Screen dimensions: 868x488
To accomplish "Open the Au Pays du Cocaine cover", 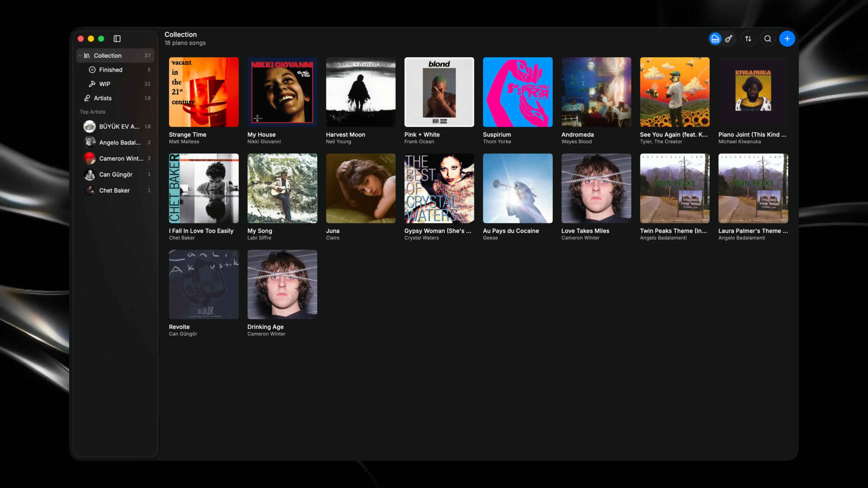I will pyautogui.click(x=518, y=188).
